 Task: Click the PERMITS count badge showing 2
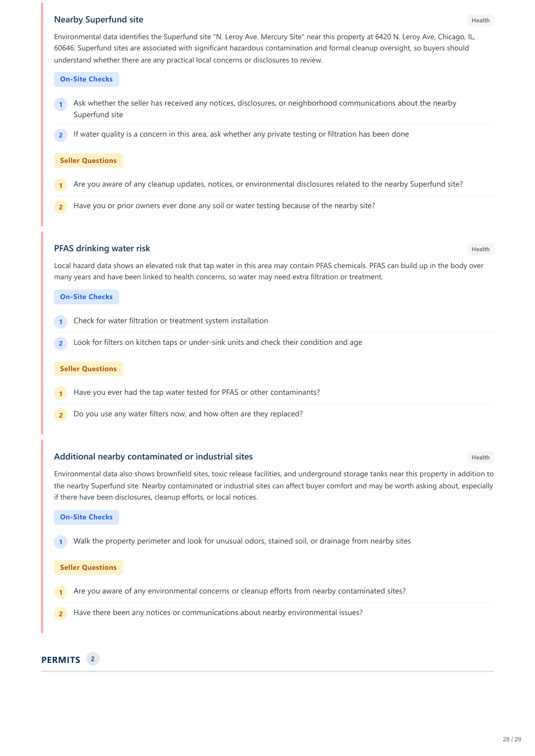(x=93, y=659)
